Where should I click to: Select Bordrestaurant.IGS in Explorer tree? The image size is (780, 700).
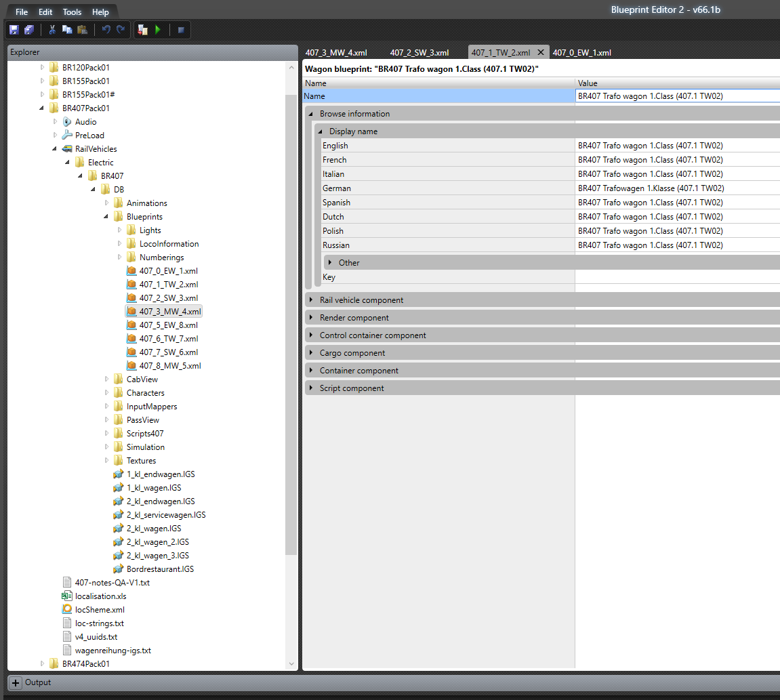[x=160, y=569]
